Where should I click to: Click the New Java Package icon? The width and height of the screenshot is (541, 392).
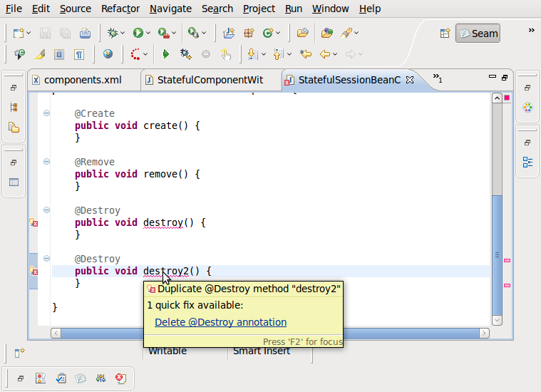pyautogui.click(x=249, y=33)
